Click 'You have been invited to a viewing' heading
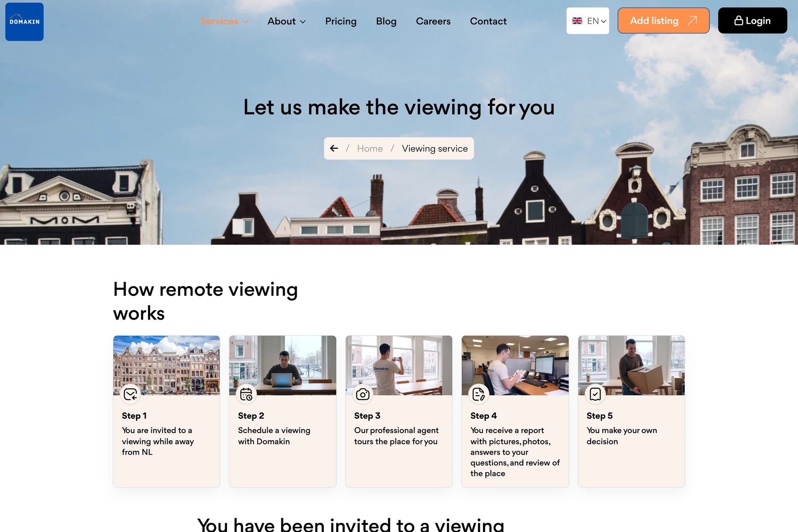798x532 pixels. 351,525
